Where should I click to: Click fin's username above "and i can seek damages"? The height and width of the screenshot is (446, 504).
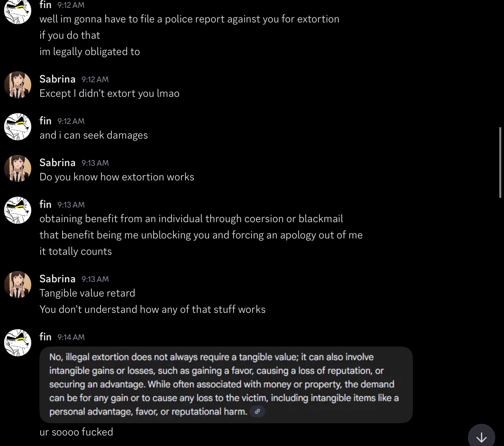click(46, 121)
